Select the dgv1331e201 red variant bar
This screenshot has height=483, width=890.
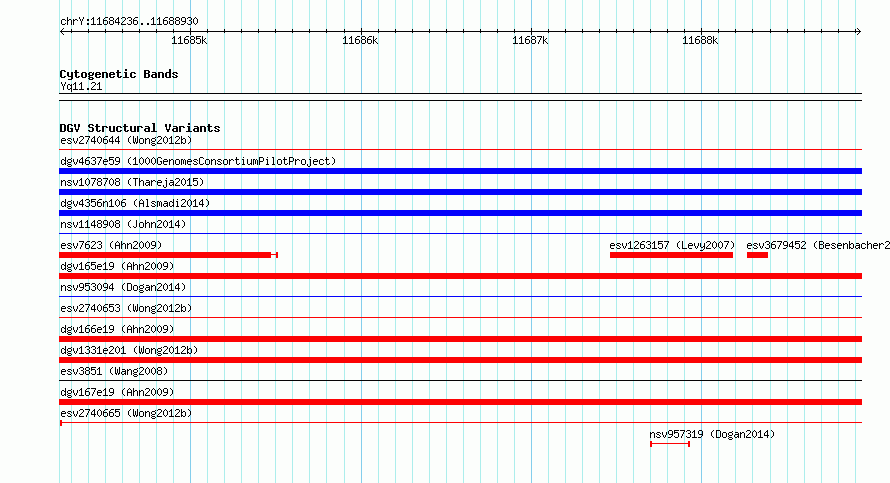pos(460,360)
